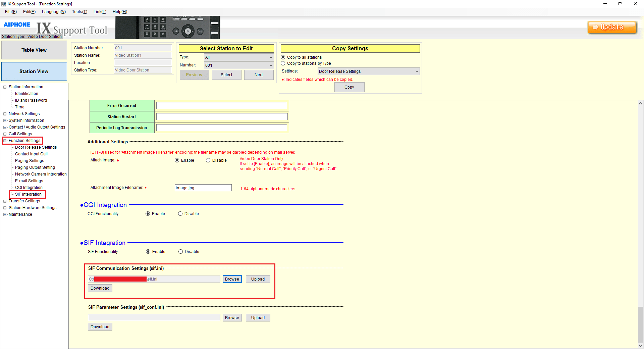Open Identification in the tree
This screenshot has width=644, height=349.
point(26,94)
